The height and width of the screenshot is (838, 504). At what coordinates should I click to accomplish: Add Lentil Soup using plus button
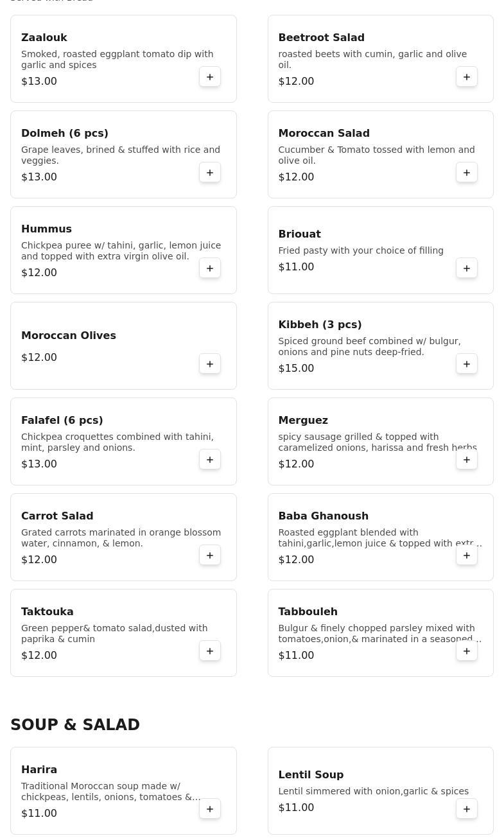467,809
